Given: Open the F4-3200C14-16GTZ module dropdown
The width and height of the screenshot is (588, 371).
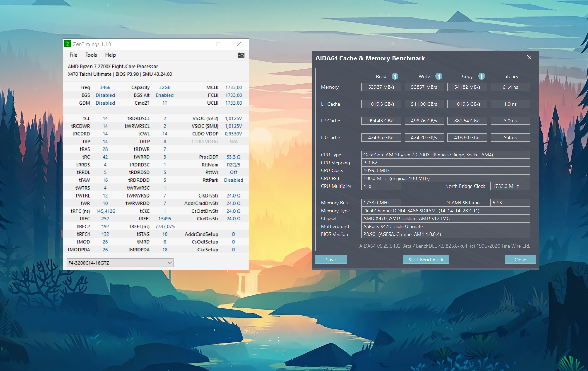Looking at the screenshot, I should click(x=120, y=263).
